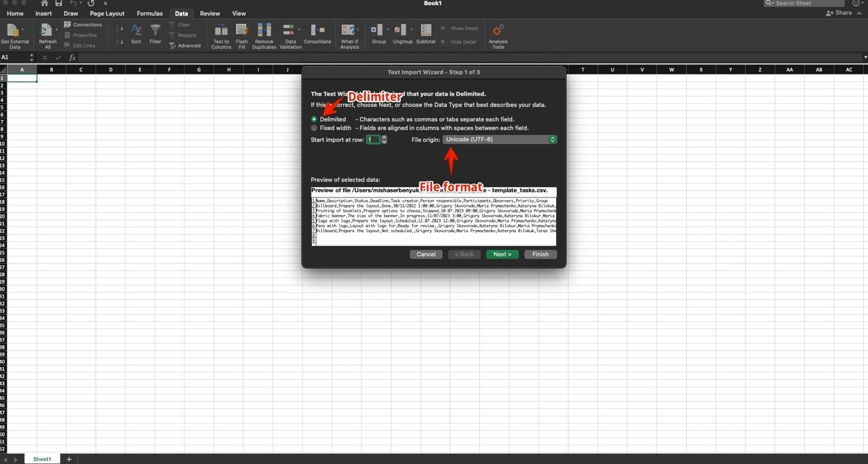The image size is (868, 464).
Task: Click the Remove Duplicates icon
Action: 264,31
